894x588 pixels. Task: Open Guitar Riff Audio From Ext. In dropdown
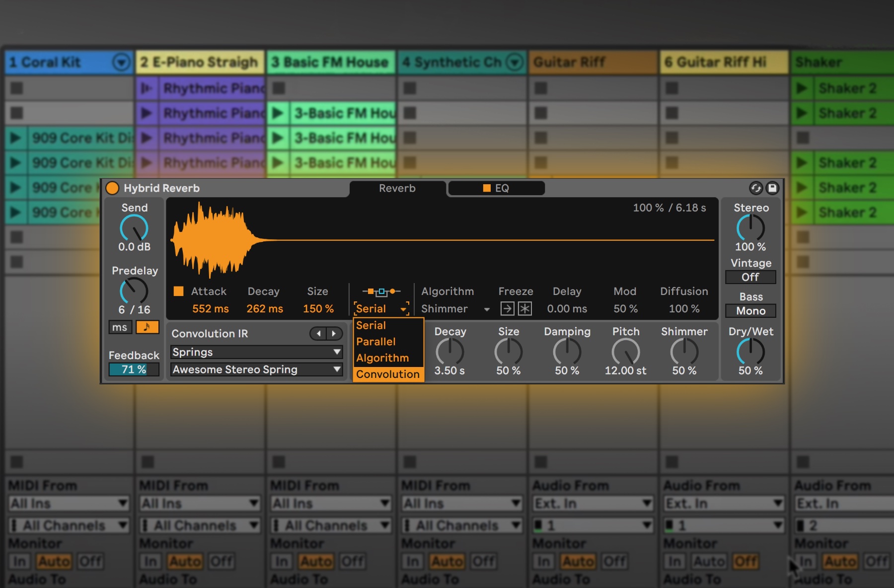tap(594, 504)
